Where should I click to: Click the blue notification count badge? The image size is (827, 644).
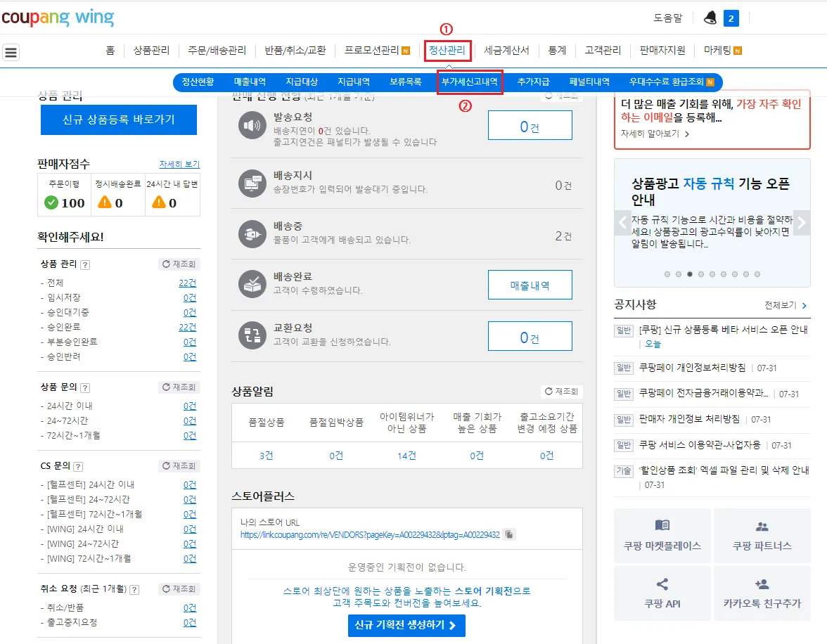pos(731,18)
